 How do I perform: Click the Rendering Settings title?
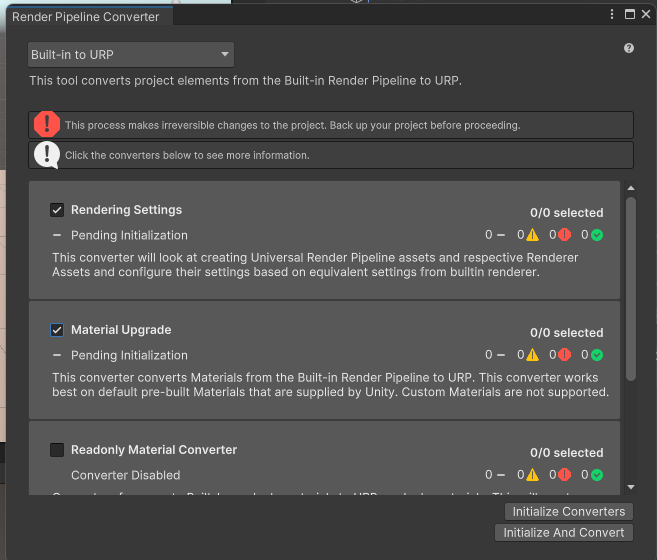pyautogui.click(x=127, y=210)
